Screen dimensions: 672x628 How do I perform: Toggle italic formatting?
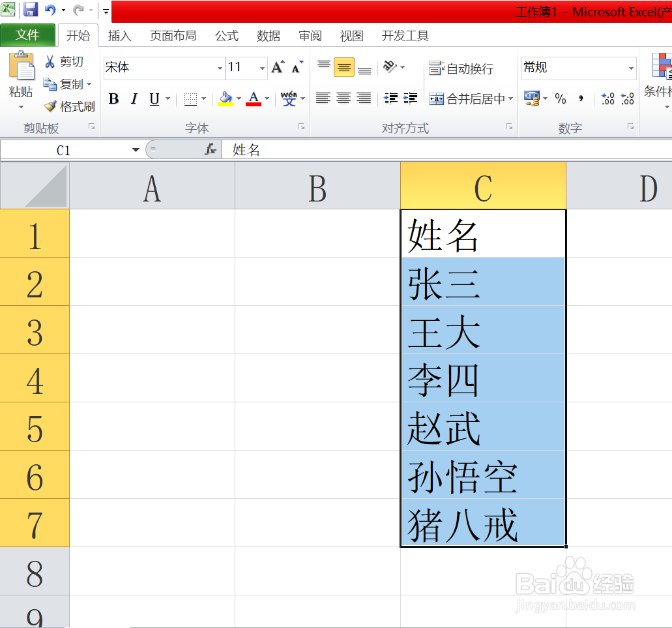point(134,99)
